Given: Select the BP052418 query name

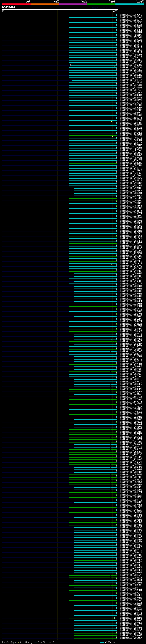Looking at the screenshot, I should (8, 8).
